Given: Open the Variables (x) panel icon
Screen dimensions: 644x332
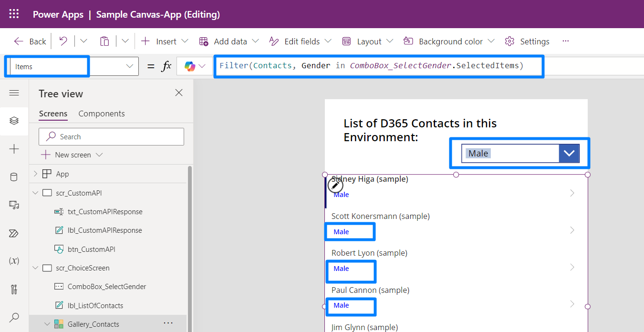Looking at the screenshot, I should pyautogui.click(x=14, y=260).
